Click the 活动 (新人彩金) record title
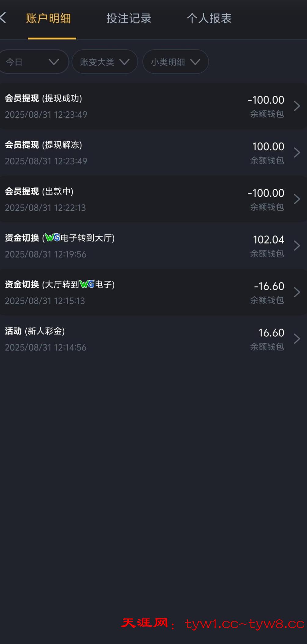307x644 pixels. 35,331
